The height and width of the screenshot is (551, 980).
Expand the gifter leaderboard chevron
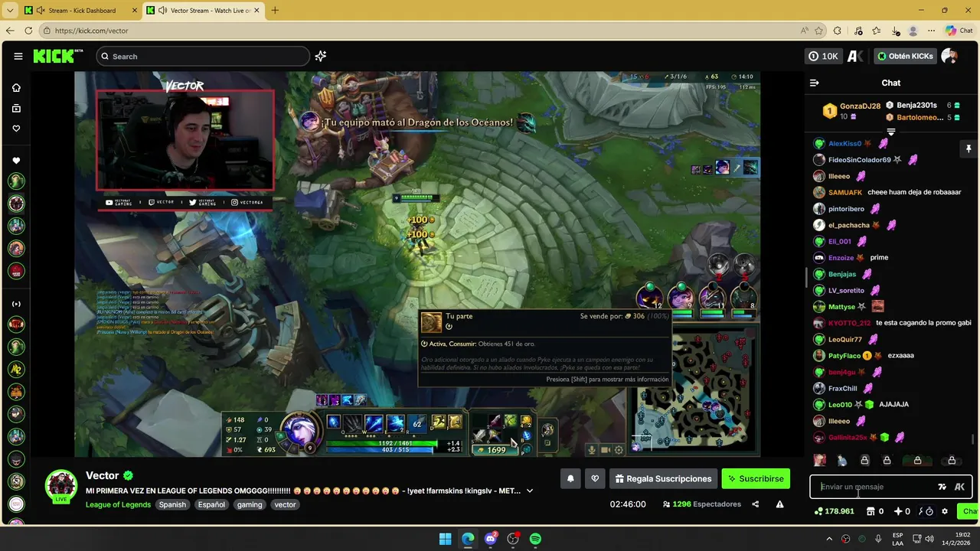tap(890, 132)
